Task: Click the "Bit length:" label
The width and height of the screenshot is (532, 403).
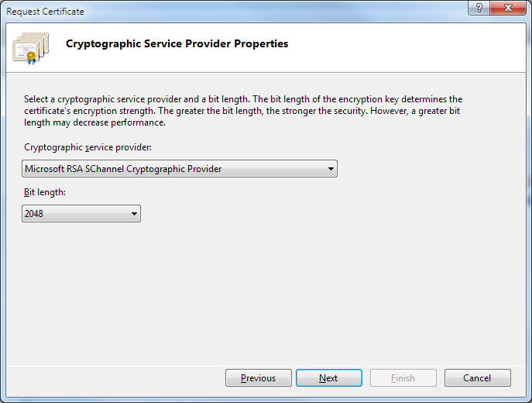Action: point(45,193)
